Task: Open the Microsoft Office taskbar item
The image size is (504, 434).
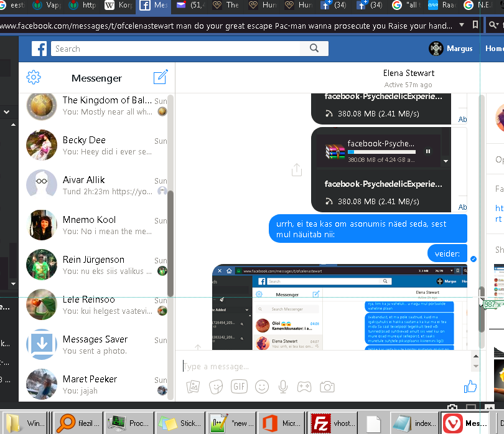Action: click(x=282, y=423)
